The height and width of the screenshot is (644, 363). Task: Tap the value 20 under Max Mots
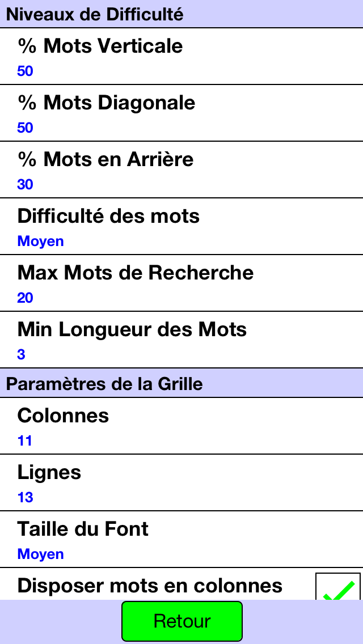click(25, 298)
